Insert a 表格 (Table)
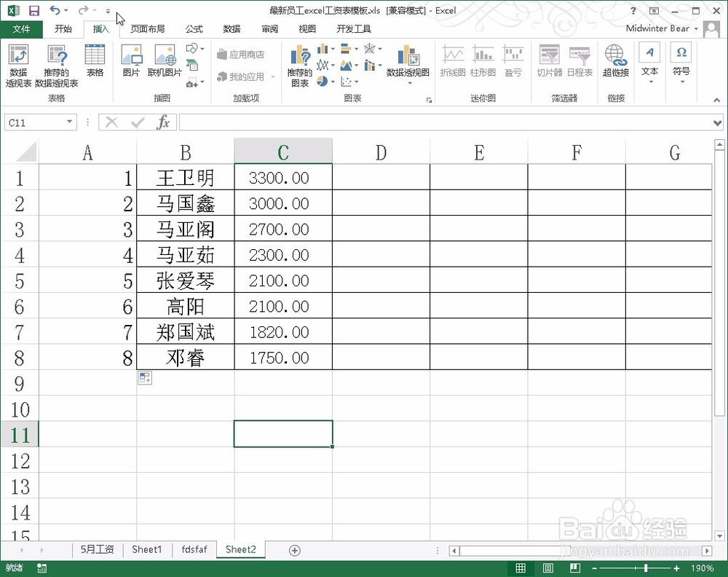Viewport: 728px width, 577px height. [x=95, y=64]
